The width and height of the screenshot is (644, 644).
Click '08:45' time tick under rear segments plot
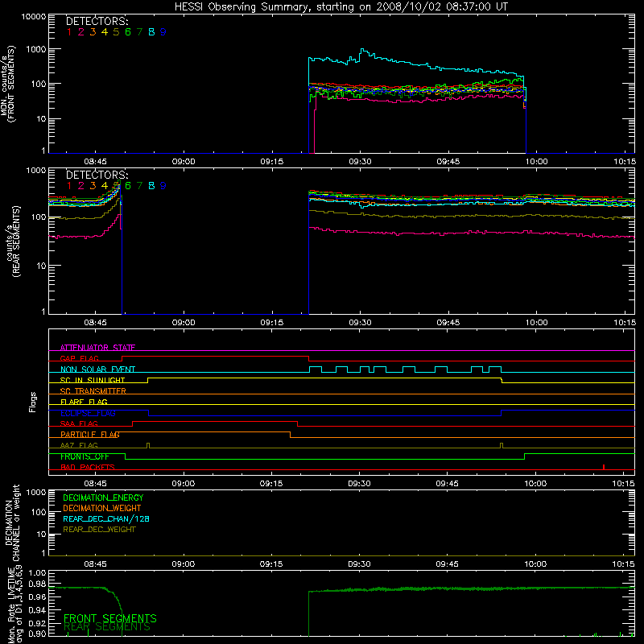95,323
